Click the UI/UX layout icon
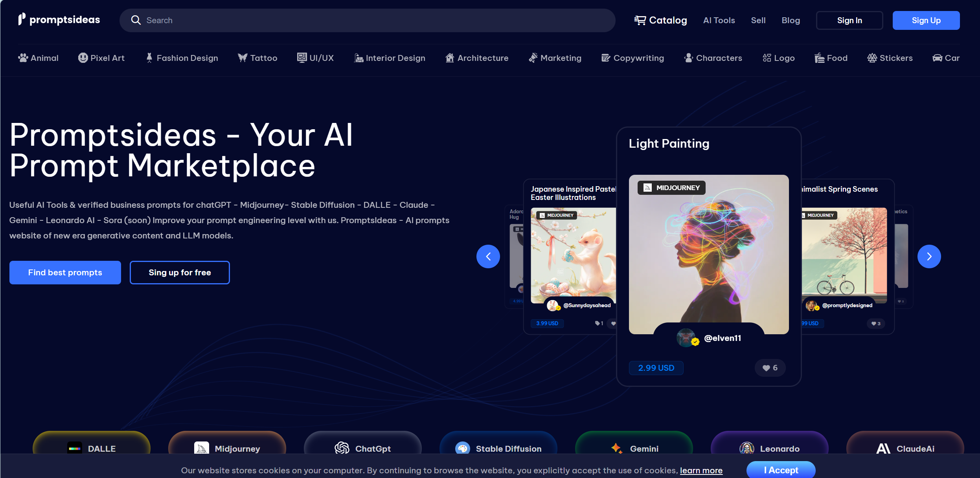The height and width of the screenshot is (478, 980). click(302, 58)
